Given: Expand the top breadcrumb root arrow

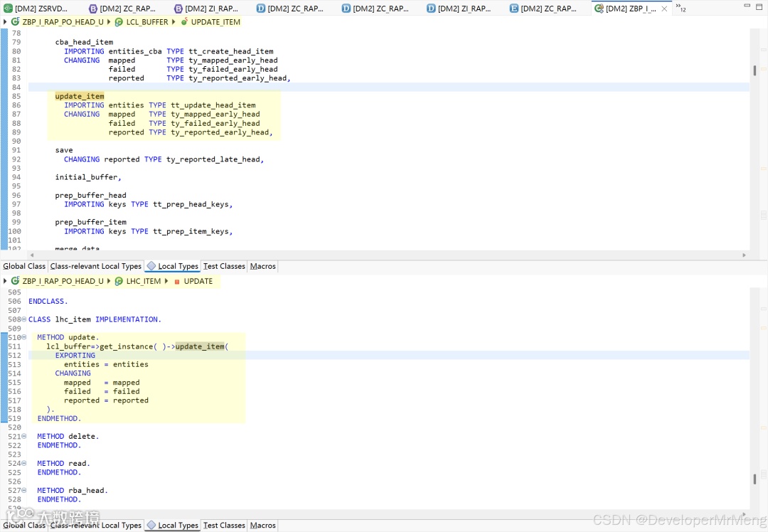Looking at the screenshot, I should (5, 22).
